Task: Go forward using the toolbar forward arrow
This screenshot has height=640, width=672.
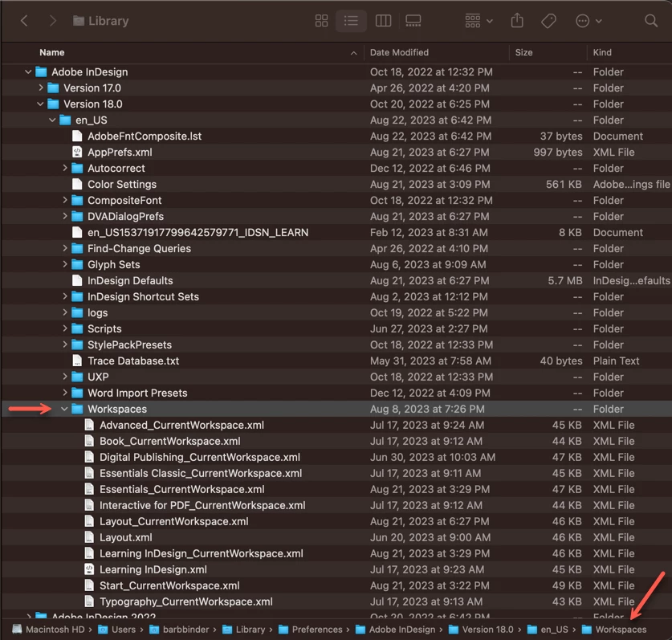Action: pos(52,21)
